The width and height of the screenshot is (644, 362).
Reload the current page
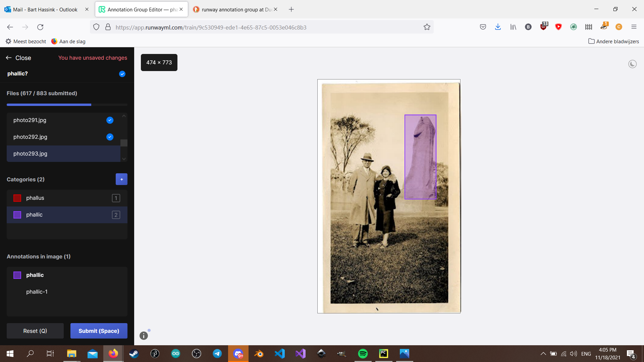[x=40, y=27]
